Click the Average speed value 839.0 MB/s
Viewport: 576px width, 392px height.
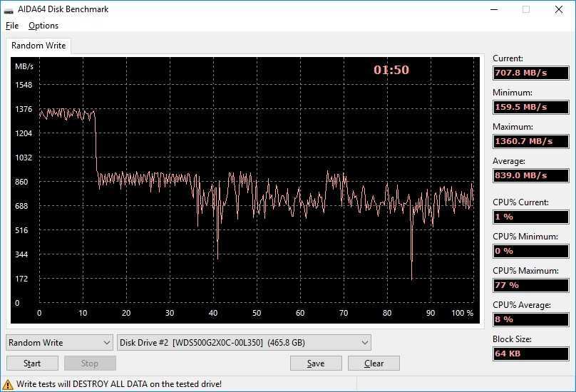click(x=530, y=175)
